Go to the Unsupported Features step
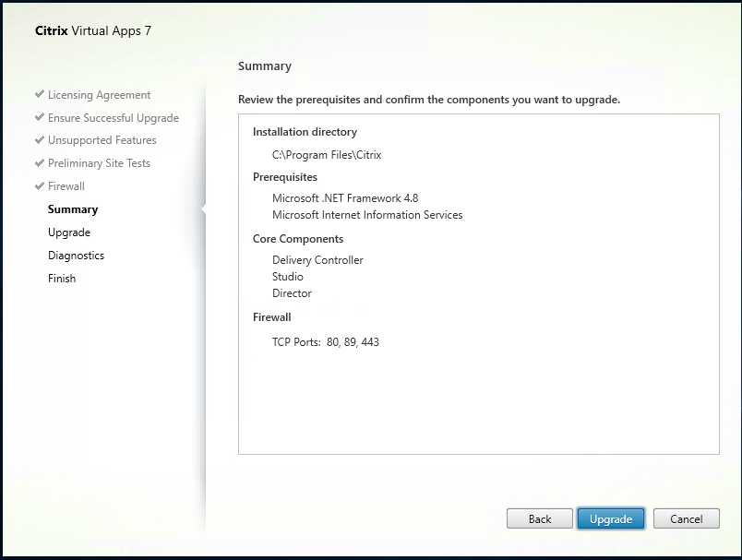 click(x=102, y=140)
